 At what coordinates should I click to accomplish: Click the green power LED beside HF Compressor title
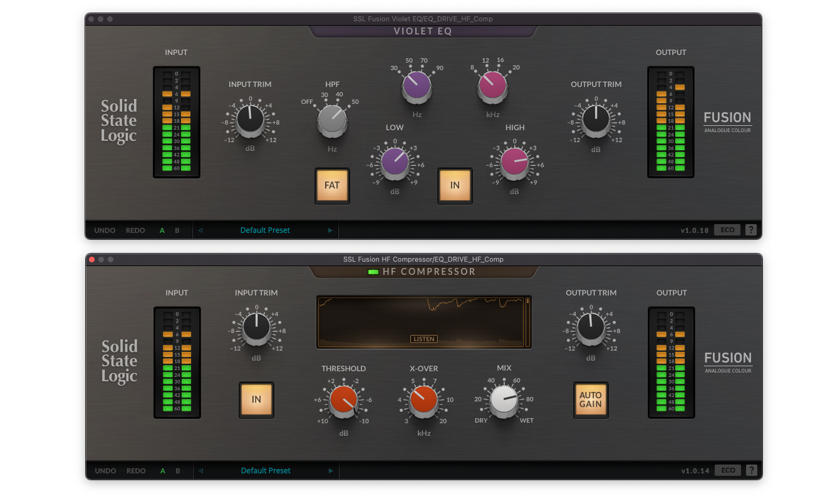click(x=373, y=272)
